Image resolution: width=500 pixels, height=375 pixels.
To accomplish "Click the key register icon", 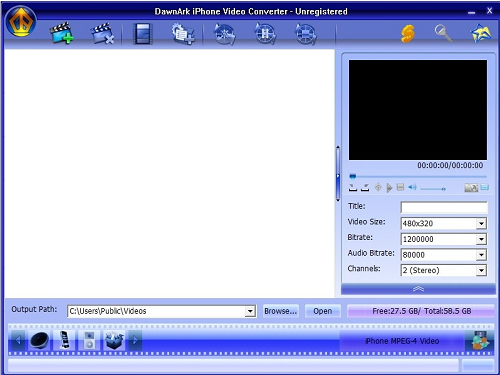I will click(444, 33).
